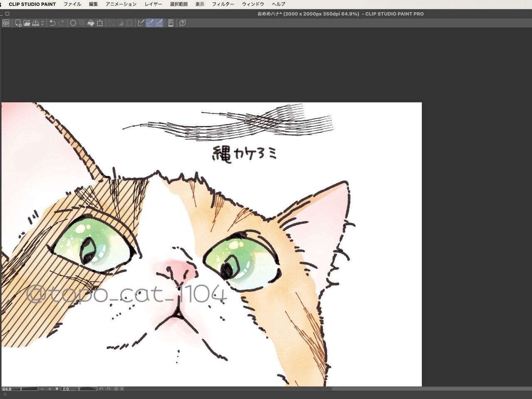Screen dimensions: 532x399
Task: Click the canvas rotation slider
Action: tap(88, 389)
